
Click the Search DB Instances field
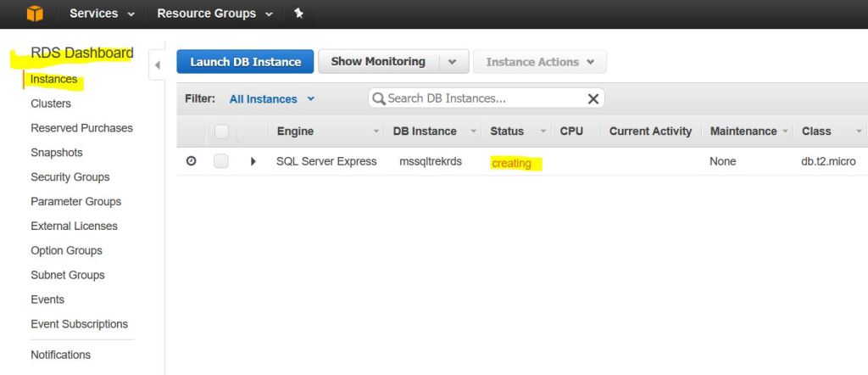pos(483,99)
